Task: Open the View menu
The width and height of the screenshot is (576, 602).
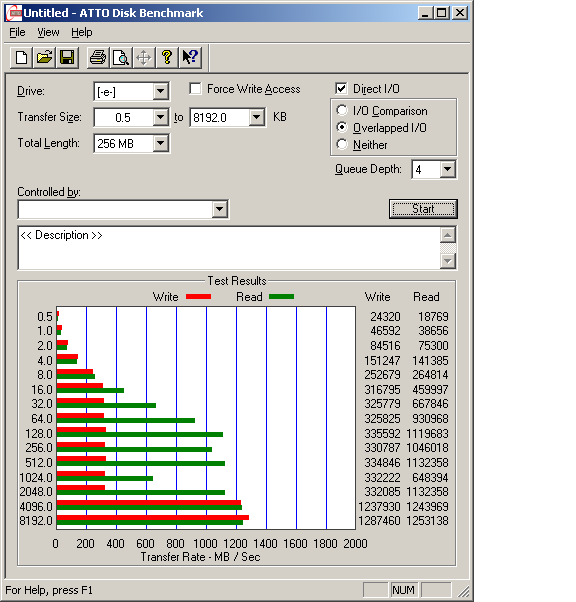Action: click(48, 32)
